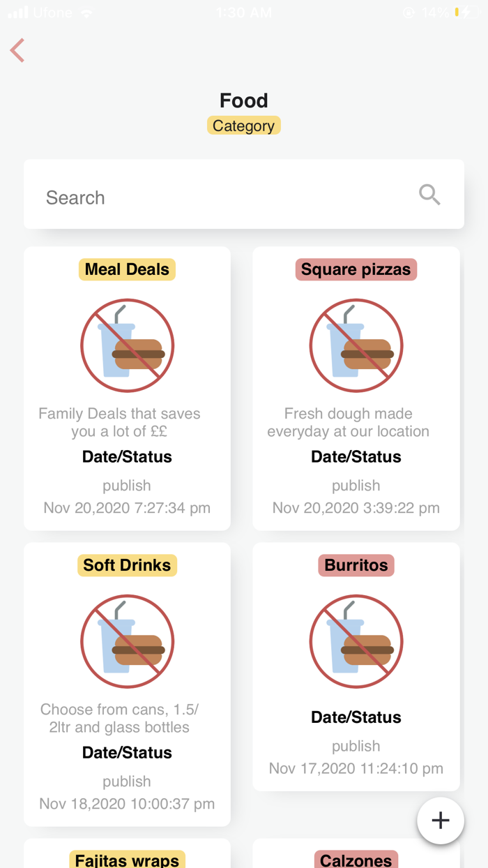Tap the publish status on Meal Deals

point(127,485)
